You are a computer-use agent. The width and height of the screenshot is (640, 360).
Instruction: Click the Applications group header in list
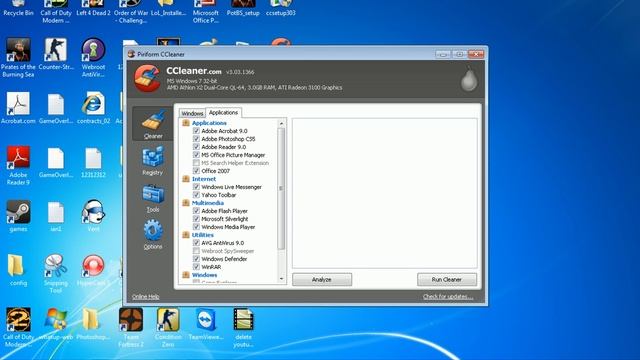point(209,123)
